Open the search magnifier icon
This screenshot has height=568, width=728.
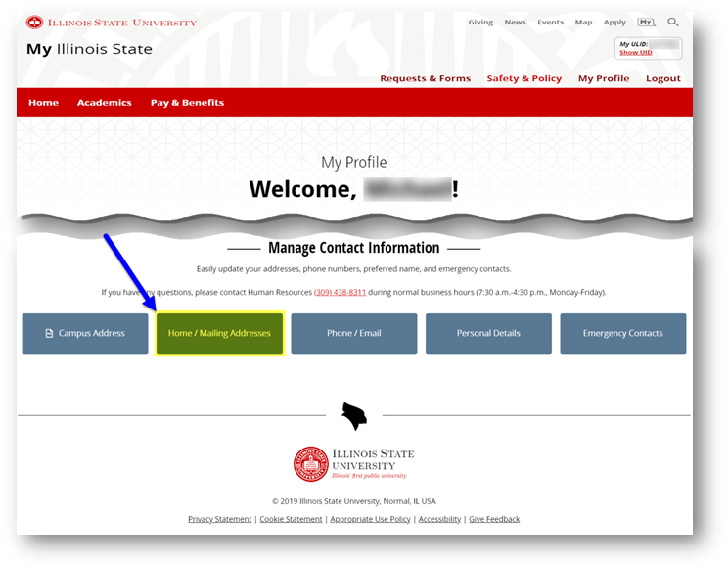pyautogui.click(x=673, y=22)
